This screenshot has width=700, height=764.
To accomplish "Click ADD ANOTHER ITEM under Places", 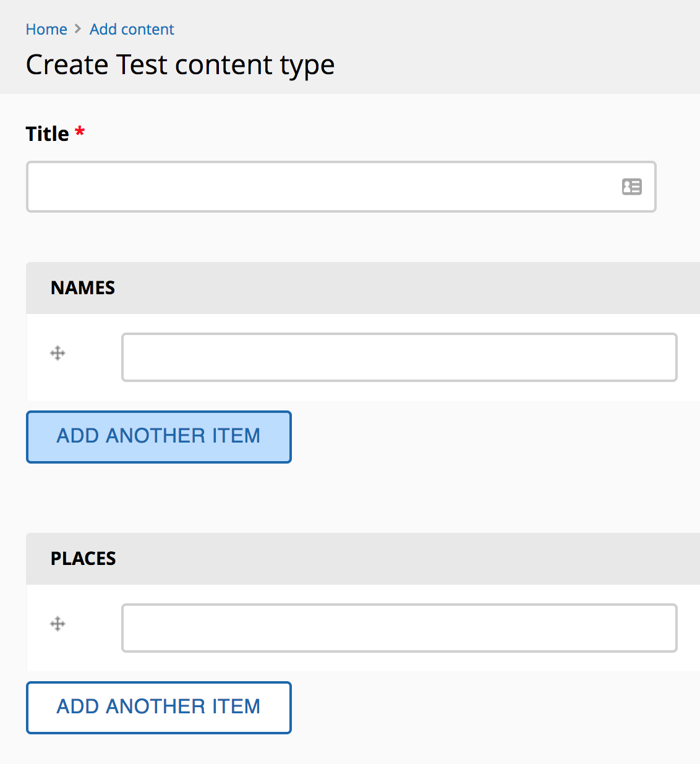I will (158, 707).
